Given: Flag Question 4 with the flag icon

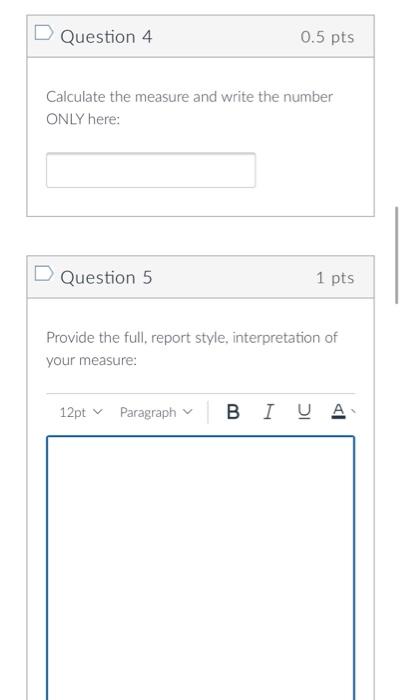Looking at the screenshot, I should tap(44, 33).
